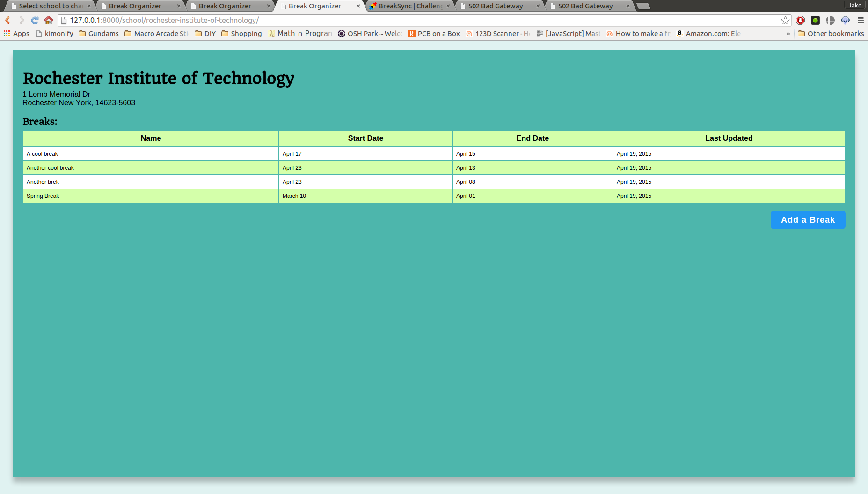Open the OSH Park bookmark
This screenshot has height=494, width=868.
point(370,34)
